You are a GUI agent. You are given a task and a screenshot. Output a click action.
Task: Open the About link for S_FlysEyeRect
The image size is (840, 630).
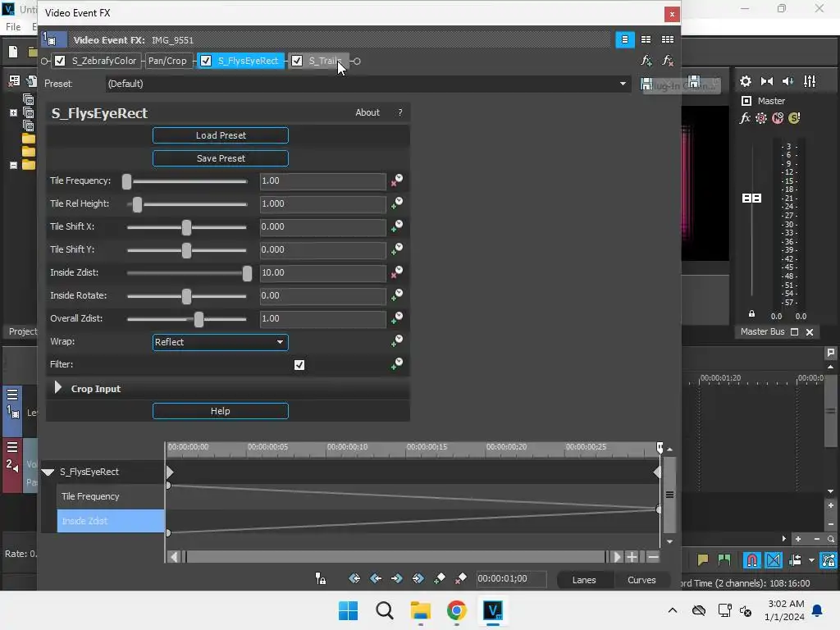367,112
